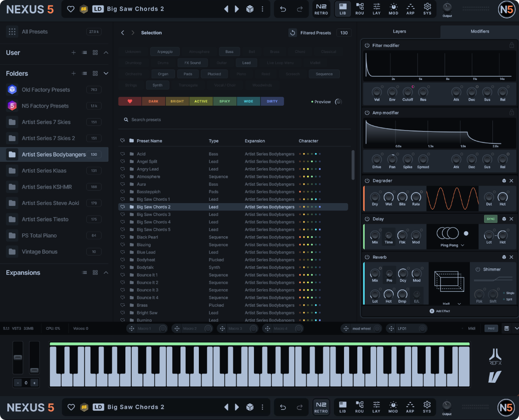Filter presets by WIDE character
519x420 pixels.
point(248,102)
